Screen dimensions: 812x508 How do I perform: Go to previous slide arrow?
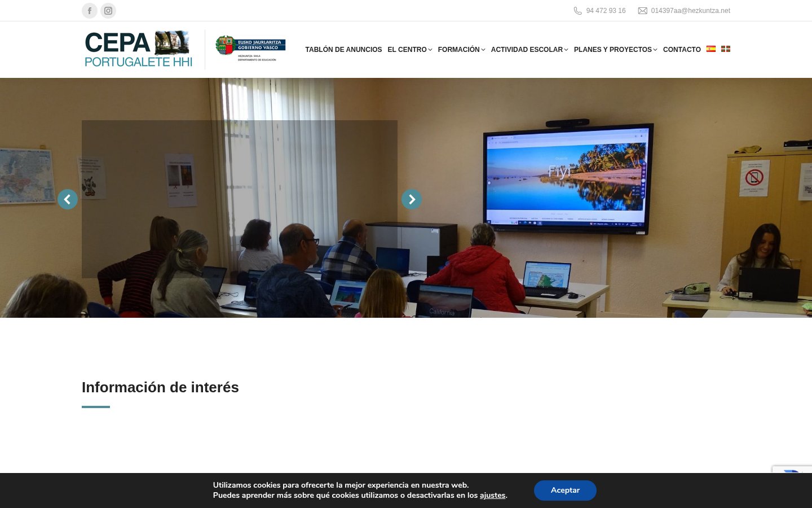68,199
